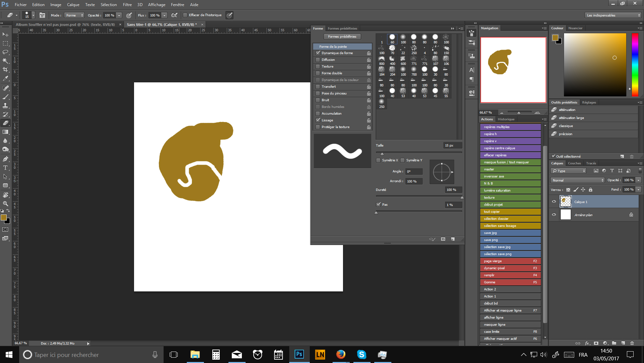Hide the Calque 1 layer
The width and height of the screenshot is (644, 363).
pos(554,202)
